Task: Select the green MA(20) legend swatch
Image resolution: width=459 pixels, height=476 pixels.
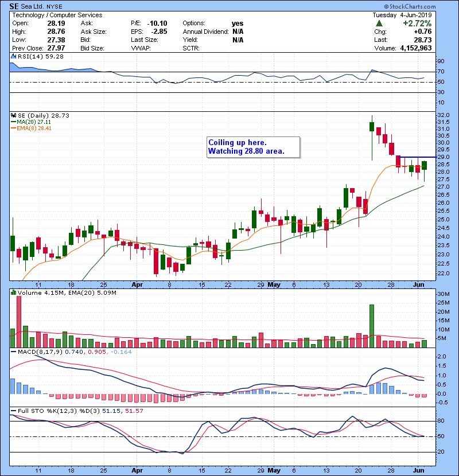Action: point(13,122)
